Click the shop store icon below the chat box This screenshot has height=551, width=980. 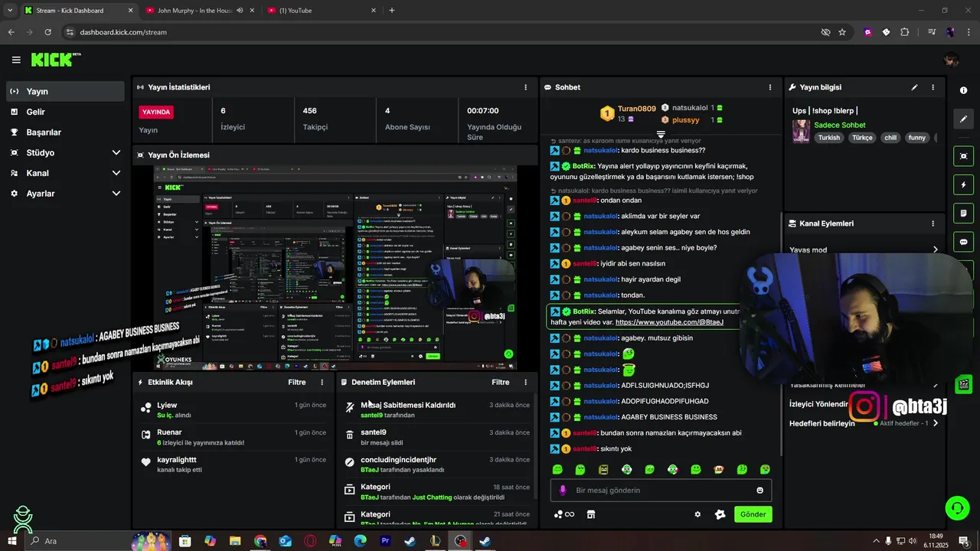tap(590, 514)
